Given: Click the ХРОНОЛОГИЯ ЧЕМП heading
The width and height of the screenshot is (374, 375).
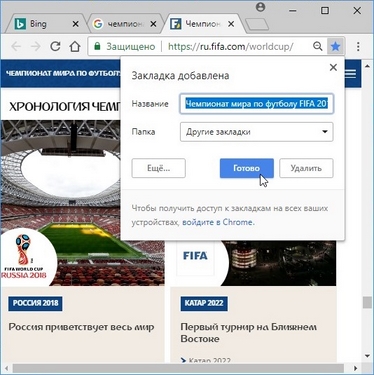Looking at the screenshot, I should (64, 107).
